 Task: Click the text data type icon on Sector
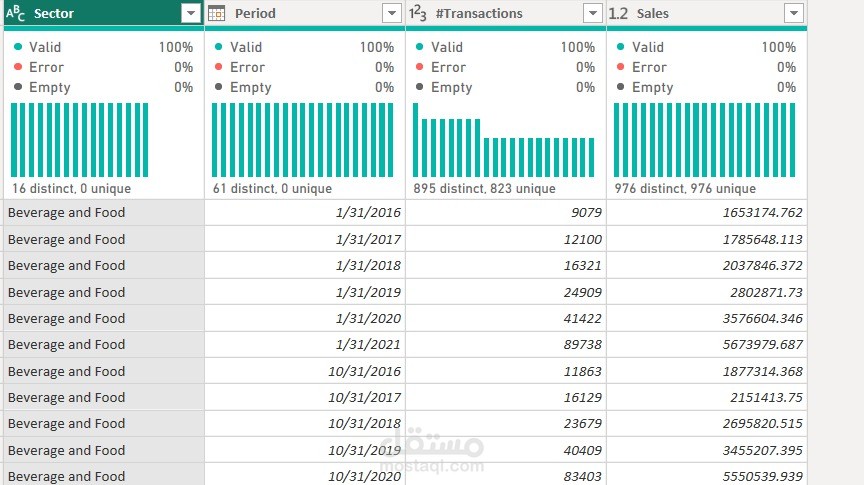pos(15,14)
